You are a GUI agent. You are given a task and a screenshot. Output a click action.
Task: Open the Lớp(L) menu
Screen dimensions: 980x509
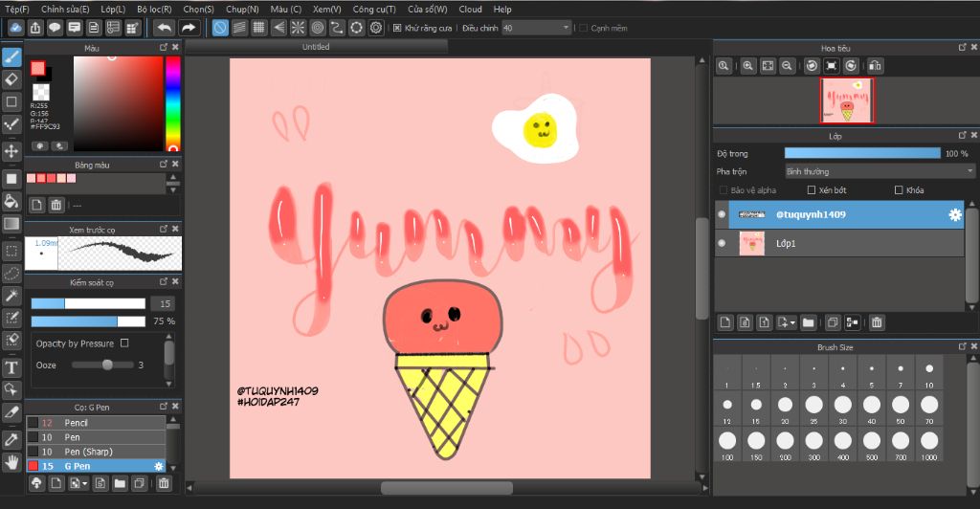pos(113,9)
